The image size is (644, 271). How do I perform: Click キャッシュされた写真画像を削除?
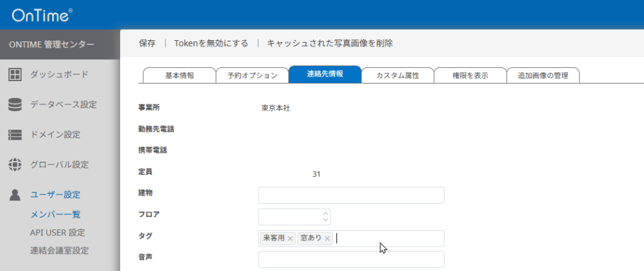330,43
